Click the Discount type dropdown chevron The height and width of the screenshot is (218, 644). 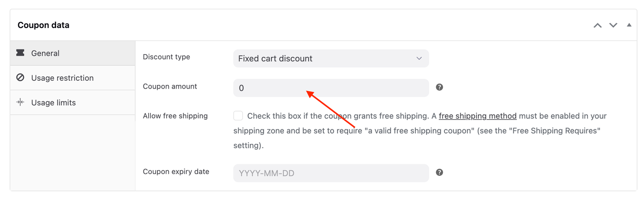click(419, 58)
